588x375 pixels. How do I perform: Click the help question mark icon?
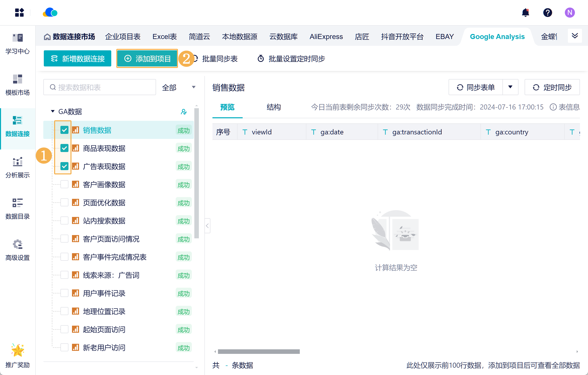(x=547, y=13)
